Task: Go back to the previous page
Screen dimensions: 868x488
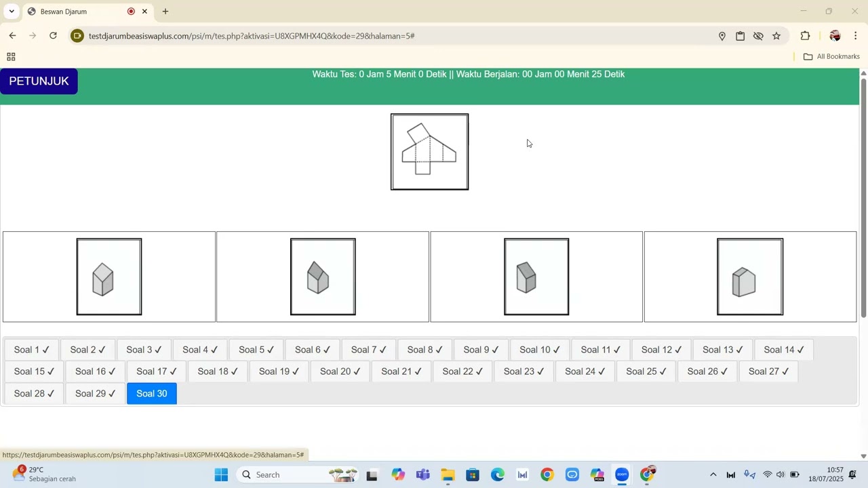Action: (x=12, y=36)
